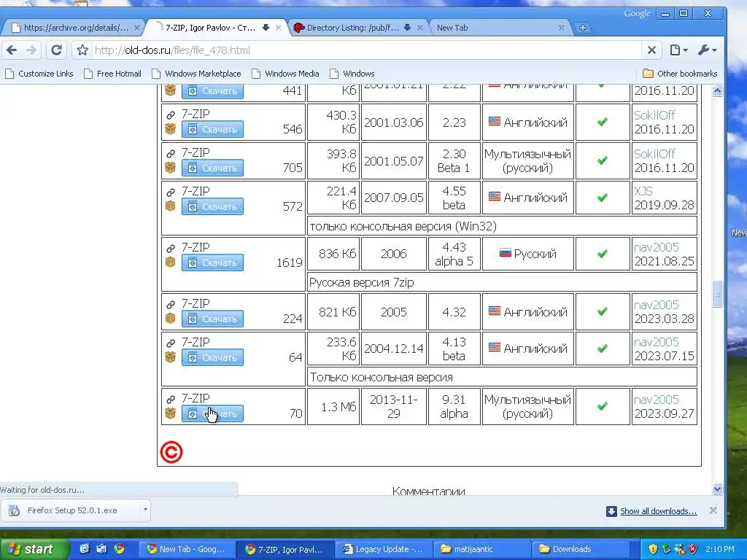Open the Windows Media bookmark
Image resolution: width=747 pixels, height=560 pixels.
point(285,74)
